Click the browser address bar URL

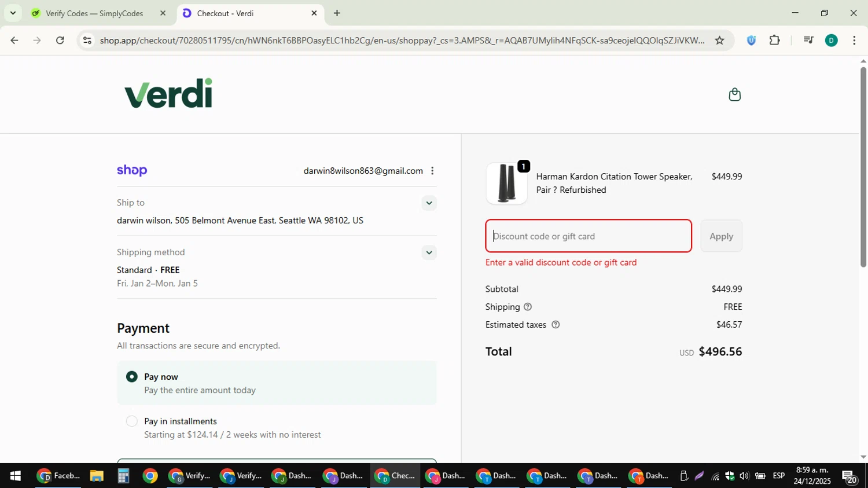[402, 40]
